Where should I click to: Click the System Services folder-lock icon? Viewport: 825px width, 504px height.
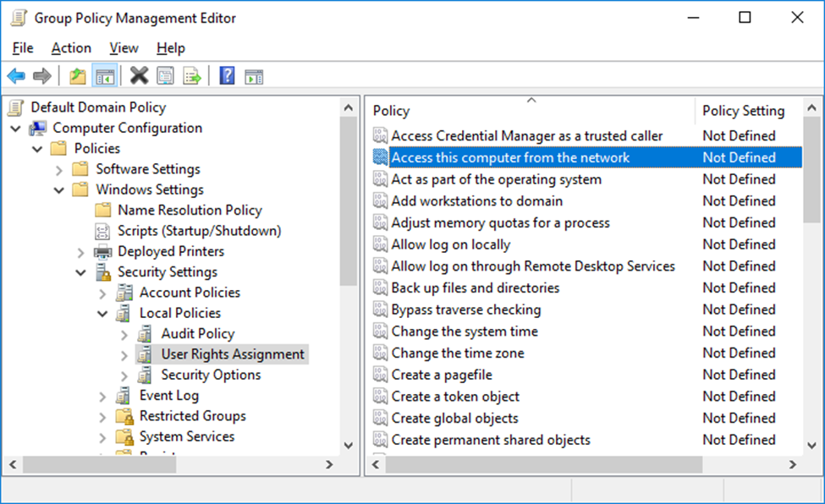[124, 436]
